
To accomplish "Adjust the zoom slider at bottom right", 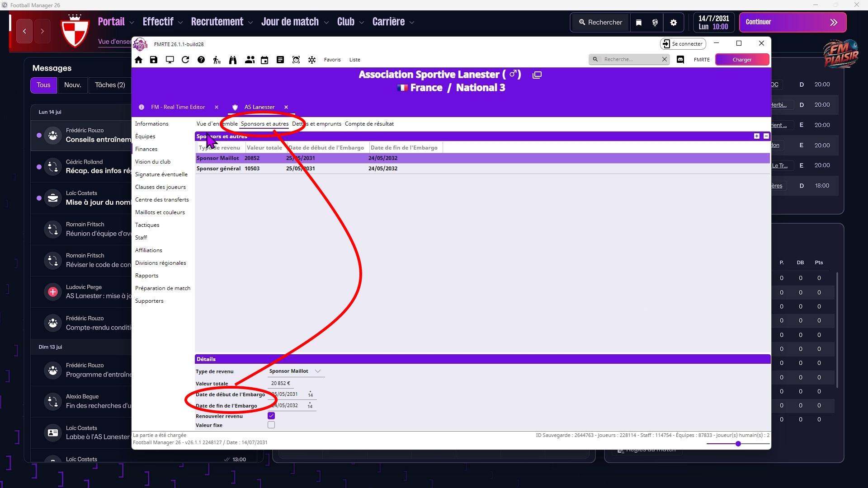I will pyautogui.click(x=738, y=444).
